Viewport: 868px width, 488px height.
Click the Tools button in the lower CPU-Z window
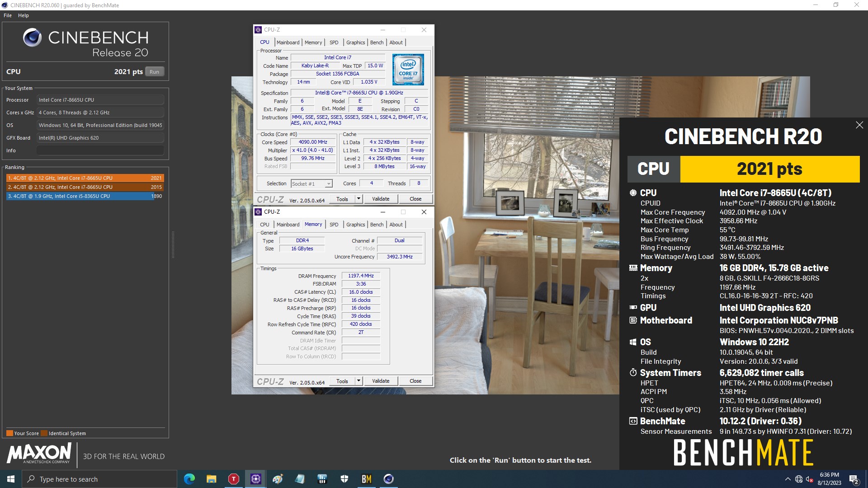342,381
